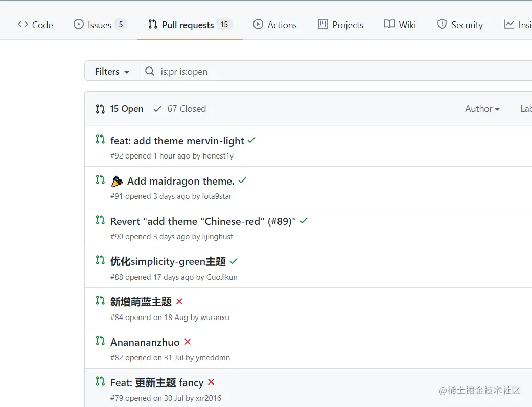This screenshot has width=532, height=407.
Task: Go to the Actions tab
Action: click(x=275, y=25)
